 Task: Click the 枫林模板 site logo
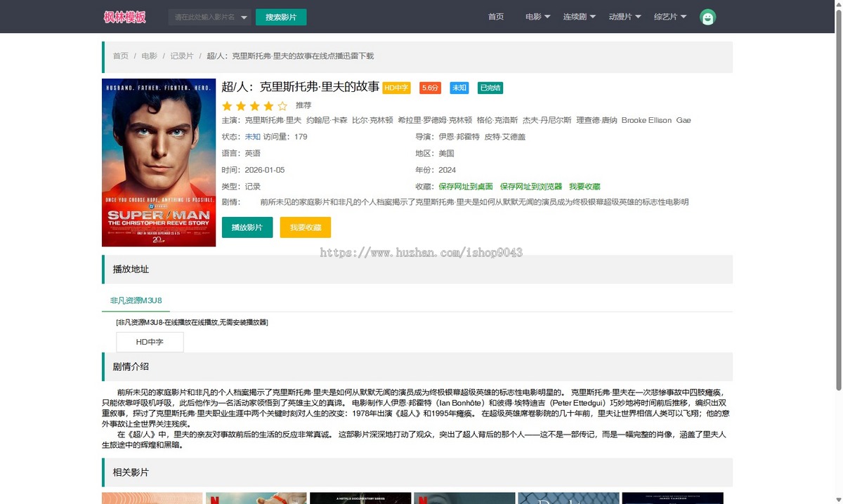(124, 17)
